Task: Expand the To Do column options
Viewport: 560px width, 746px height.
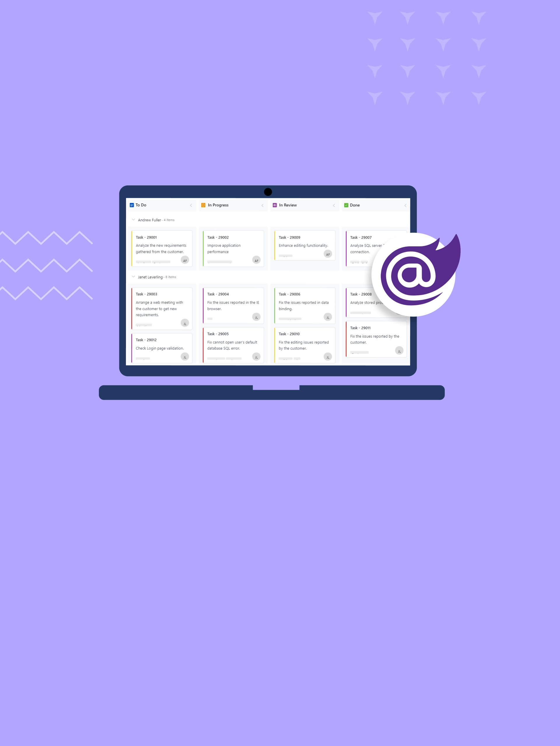Action: [190, 205]
